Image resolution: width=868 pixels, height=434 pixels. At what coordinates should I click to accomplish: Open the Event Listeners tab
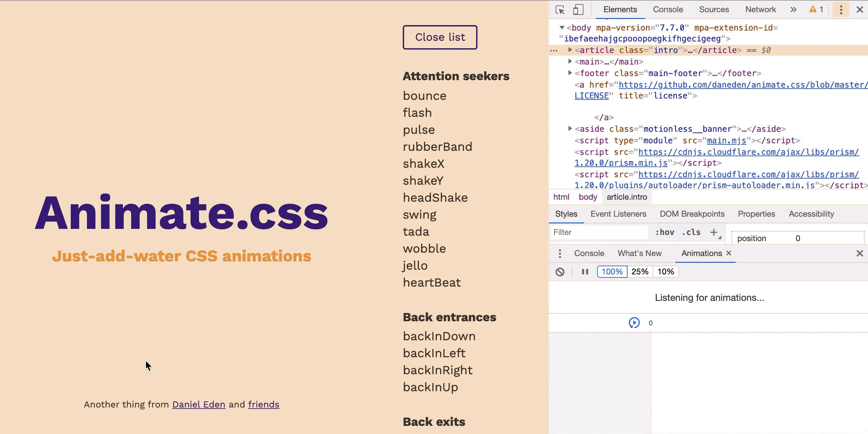tap(618, 214)
